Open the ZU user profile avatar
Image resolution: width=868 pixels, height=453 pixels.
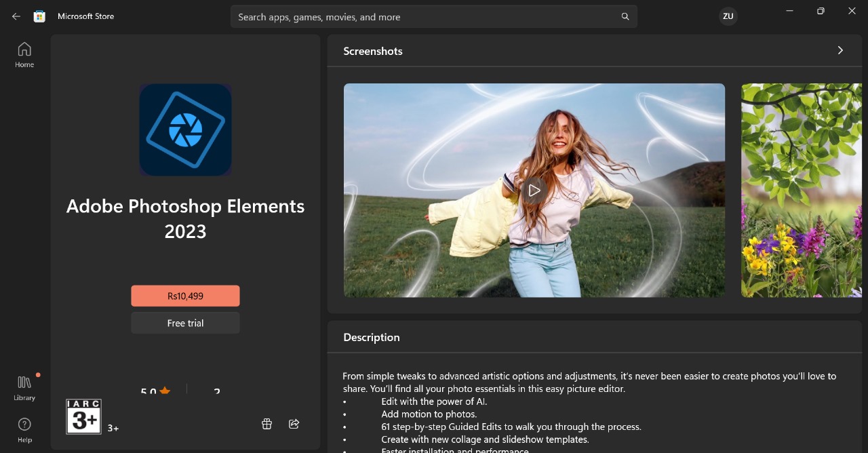[x=728, y=16]
